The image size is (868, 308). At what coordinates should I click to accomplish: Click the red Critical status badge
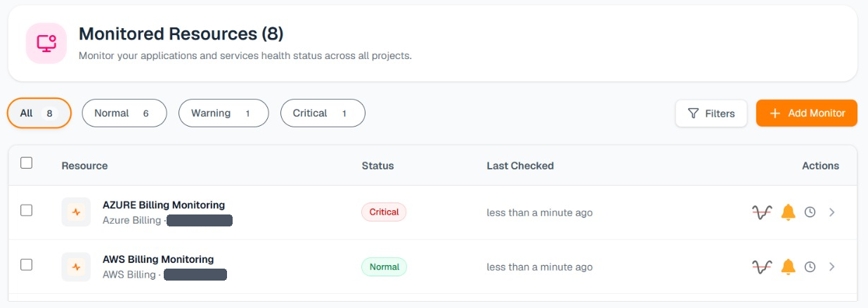click(384, 212)
